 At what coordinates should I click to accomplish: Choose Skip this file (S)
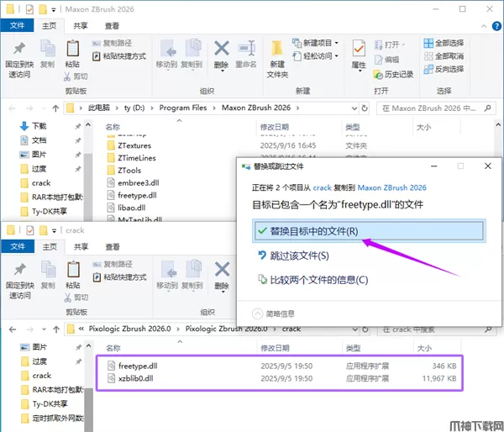click(x=294, y=256)
